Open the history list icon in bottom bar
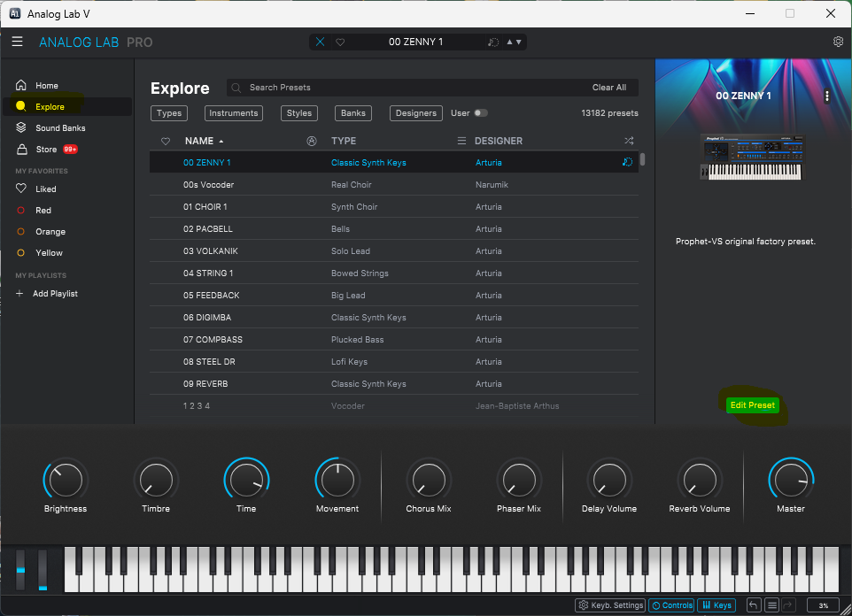 (771, 605)
